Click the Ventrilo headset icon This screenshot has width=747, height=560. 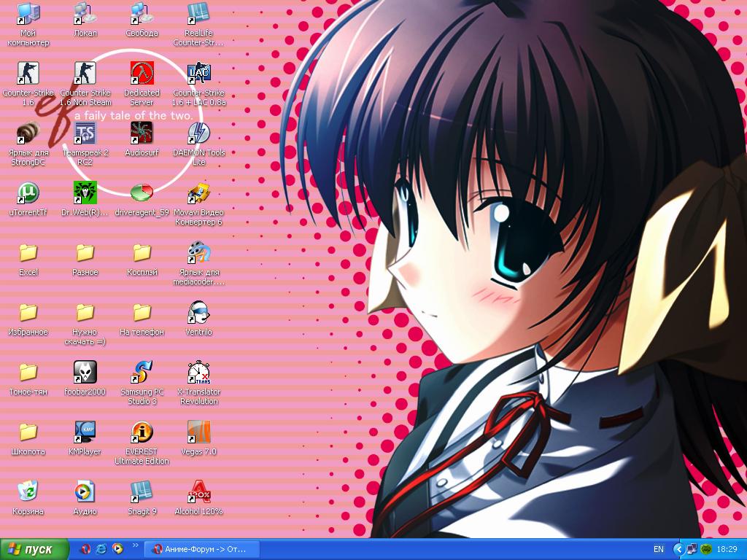(x=198, y=313)
